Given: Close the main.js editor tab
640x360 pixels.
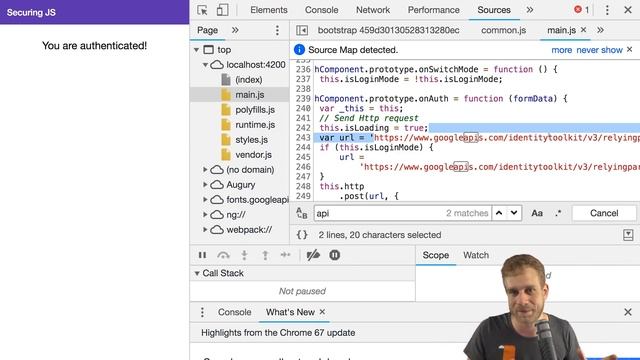Looking at the screenshot, I should [583, 30].
